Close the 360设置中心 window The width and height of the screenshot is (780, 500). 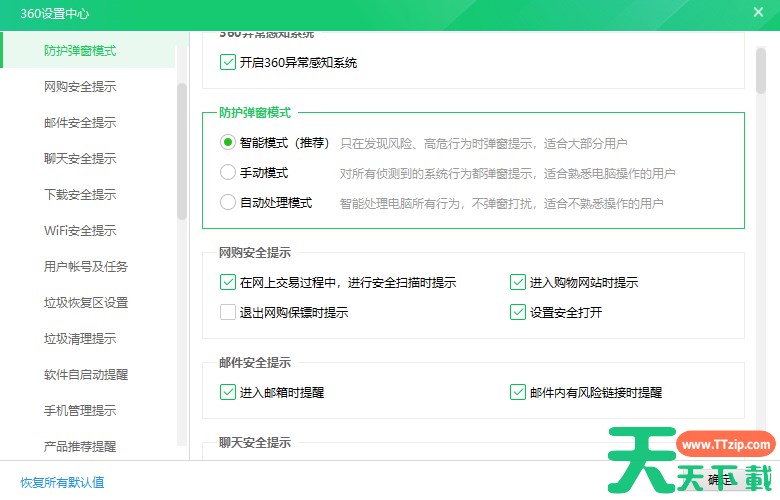pyautogui.click(x=758, y=13)
